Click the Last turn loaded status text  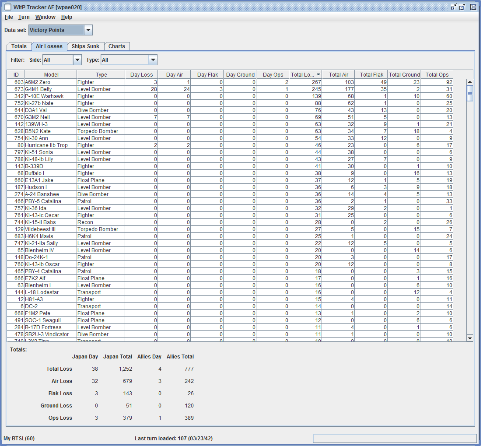[174, 438]
